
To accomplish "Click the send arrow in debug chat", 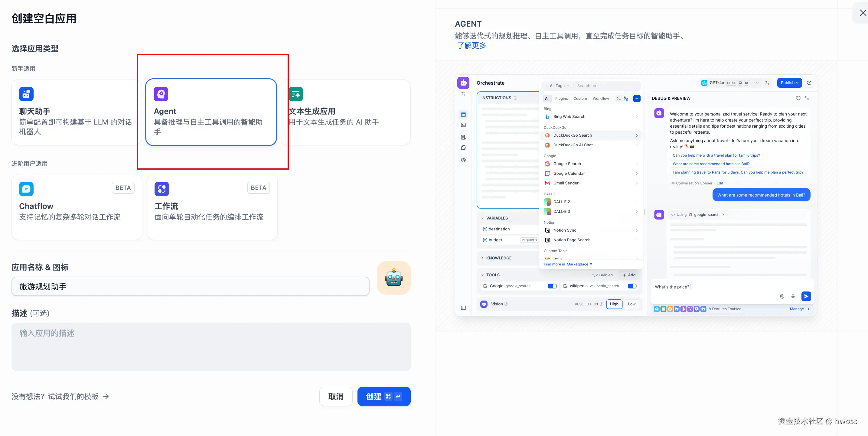I will point(806,296).
